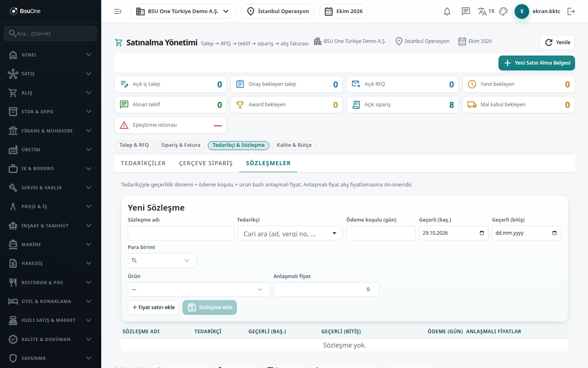Image resolution: width=588 pixels, height=368 pixels.
Task: Open the Mal kabul bekleyen card
Action: pos(519,105)
